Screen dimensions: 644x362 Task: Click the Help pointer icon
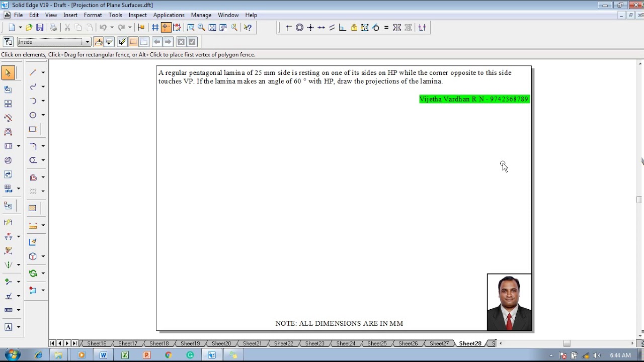coord(248,28)
